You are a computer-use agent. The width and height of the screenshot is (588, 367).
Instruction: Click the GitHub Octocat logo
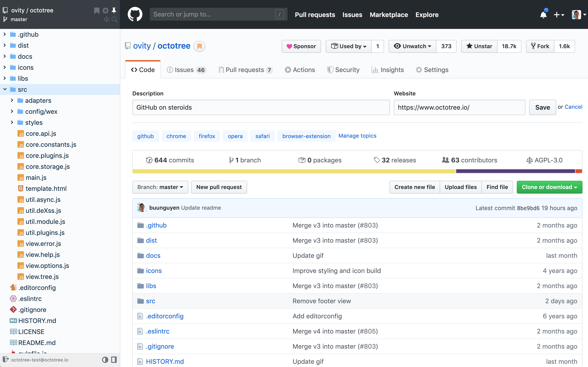coord(135,14)
